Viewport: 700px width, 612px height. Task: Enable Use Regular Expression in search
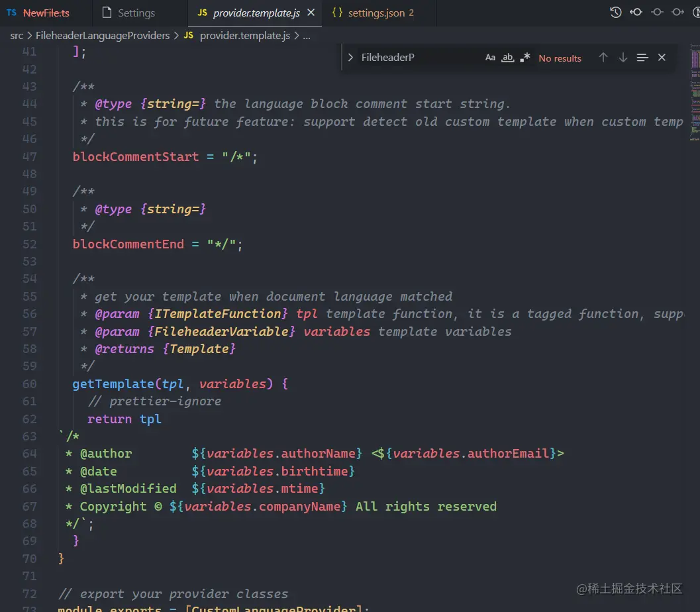(525, 58)
